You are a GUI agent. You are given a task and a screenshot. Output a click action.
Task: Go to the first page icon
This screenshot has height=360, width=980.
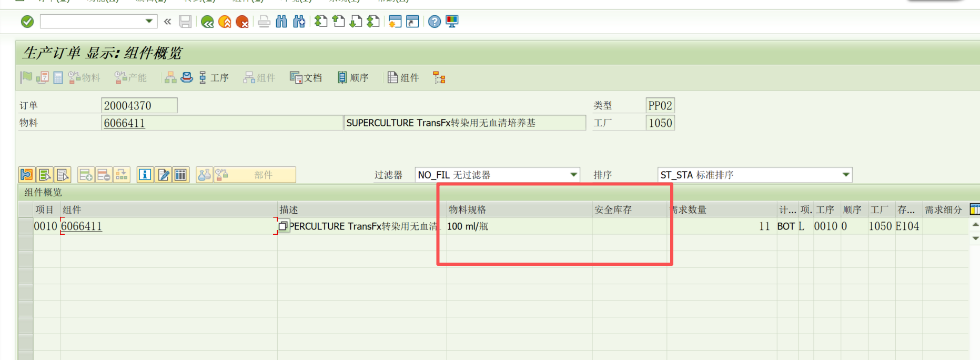321,22
